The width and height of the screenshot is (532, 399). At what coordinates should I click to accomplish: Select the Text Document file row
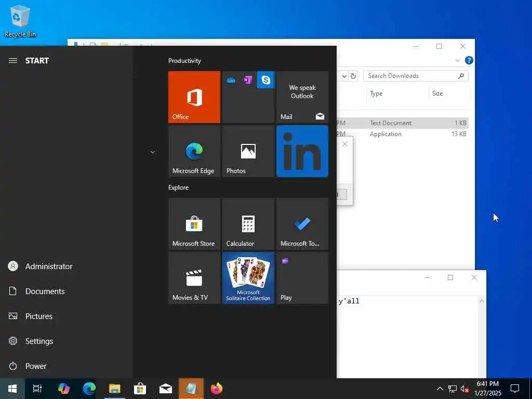[403, 123]
